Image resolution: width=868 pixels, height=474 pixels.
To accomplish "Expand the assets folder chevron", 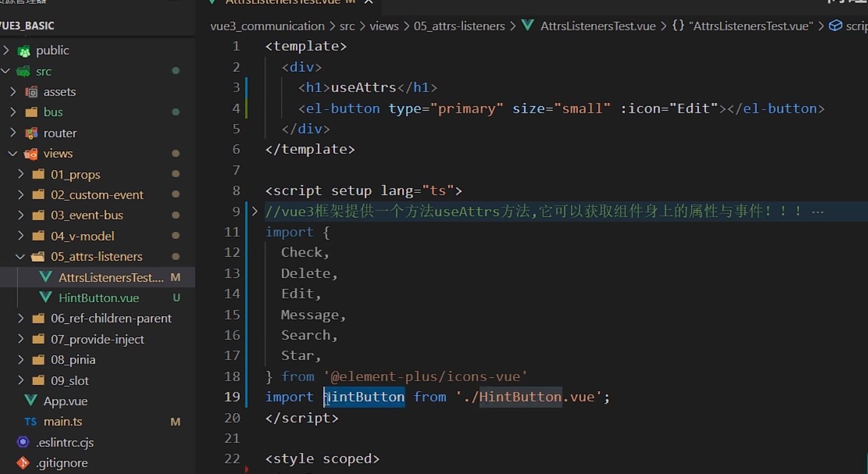I will pyautogui.click(x=13, y=92).
